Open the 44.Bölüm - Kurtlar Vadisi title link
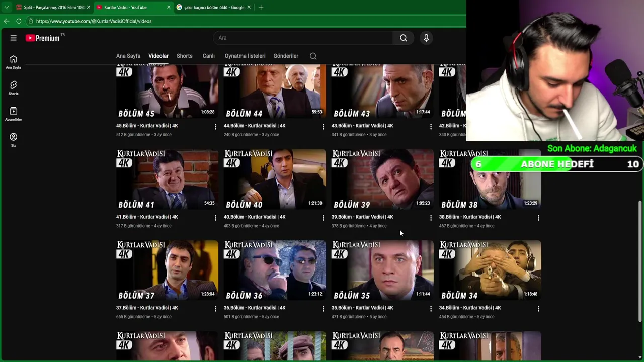Image resolution: width=644 pixels, height=362 pixels. click(x=255, y=126)
